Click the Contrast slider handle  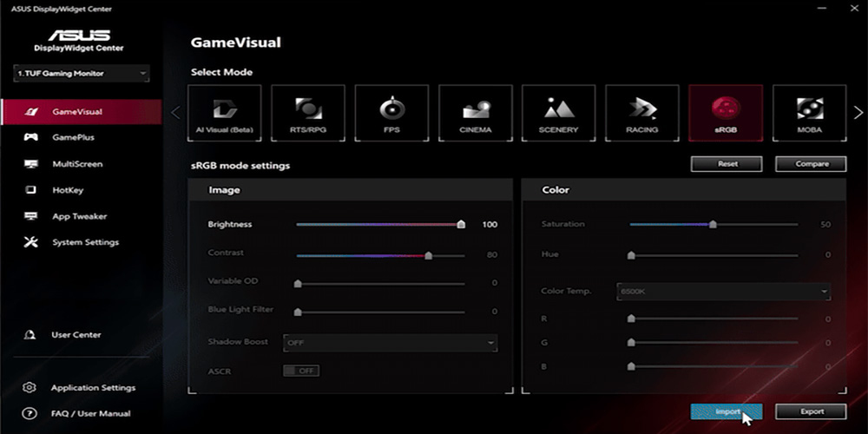429,255
